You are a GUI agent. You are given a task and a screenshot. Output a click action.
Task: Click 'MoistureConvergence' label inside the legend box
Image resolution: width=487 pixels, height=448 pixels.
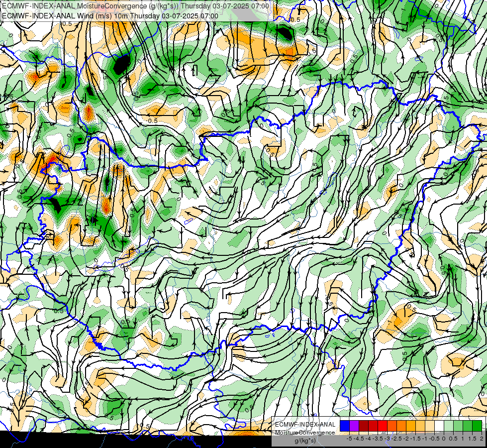point(305,433)
